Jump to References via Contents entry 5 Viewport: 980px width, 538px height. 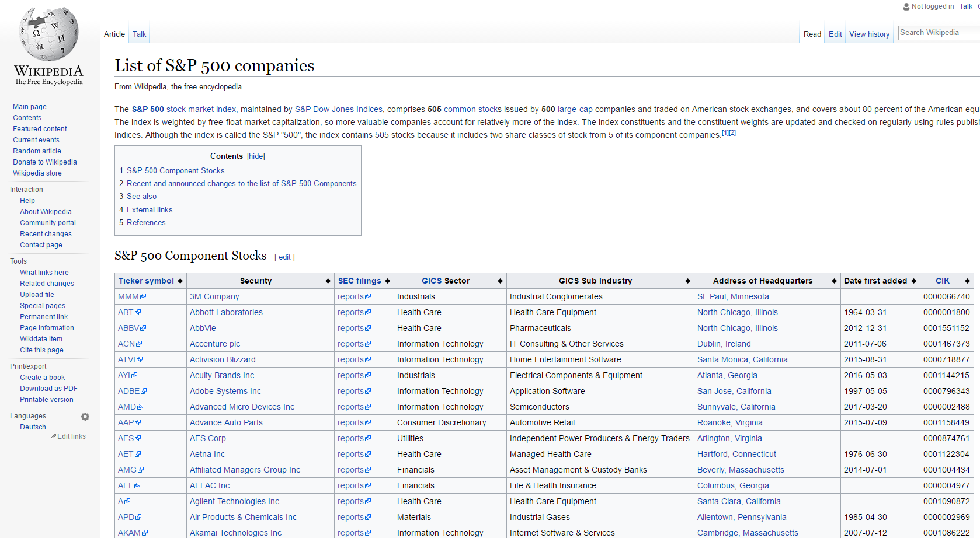tap(146, 222)
